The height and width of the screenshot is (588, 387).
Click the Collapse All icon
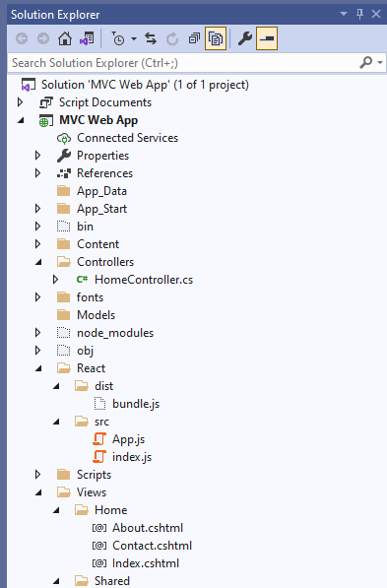tap(194, 38)
